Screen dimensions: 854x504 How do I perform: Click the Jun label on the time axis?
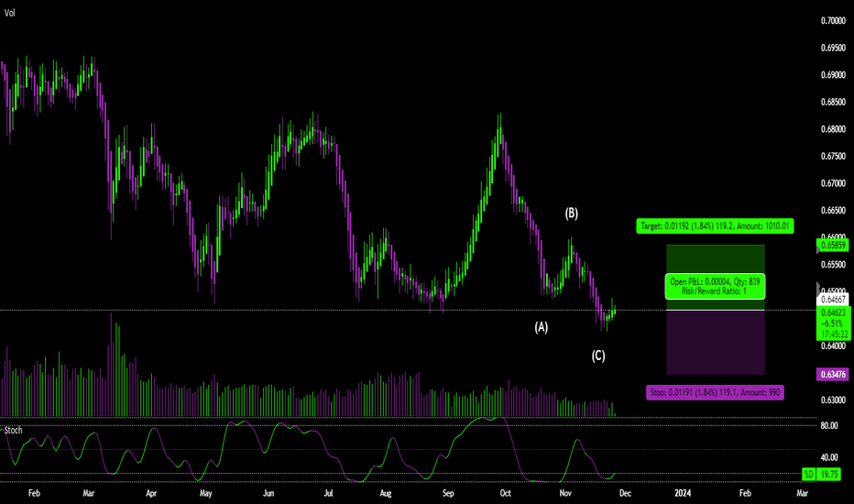[268, 493]
